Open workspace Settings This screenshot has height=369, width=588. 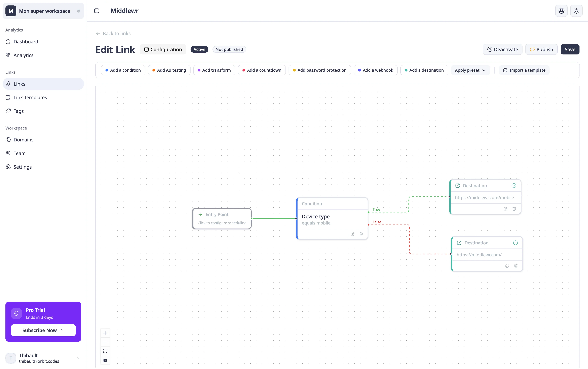tap(43, 167)
